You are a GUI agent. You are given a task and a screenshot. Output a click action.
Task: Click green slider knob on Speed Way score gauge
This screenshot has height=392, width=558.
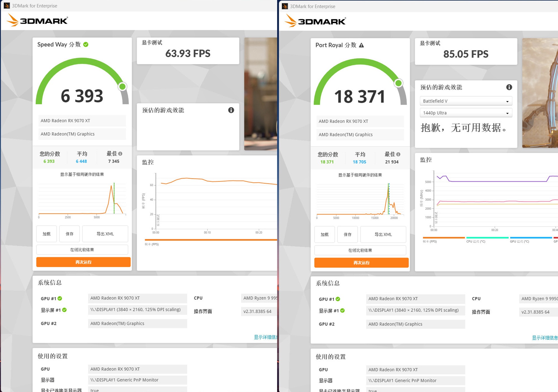click(122, 87)
